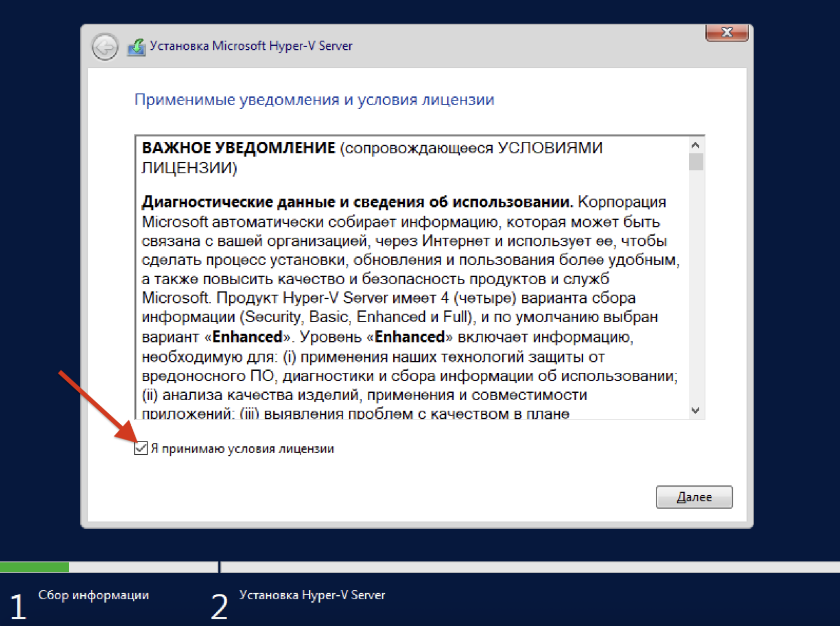Viewport: 840px width, 626px height.
Task: Click the license scrollbar's up arrow
Action: [696, 145]
